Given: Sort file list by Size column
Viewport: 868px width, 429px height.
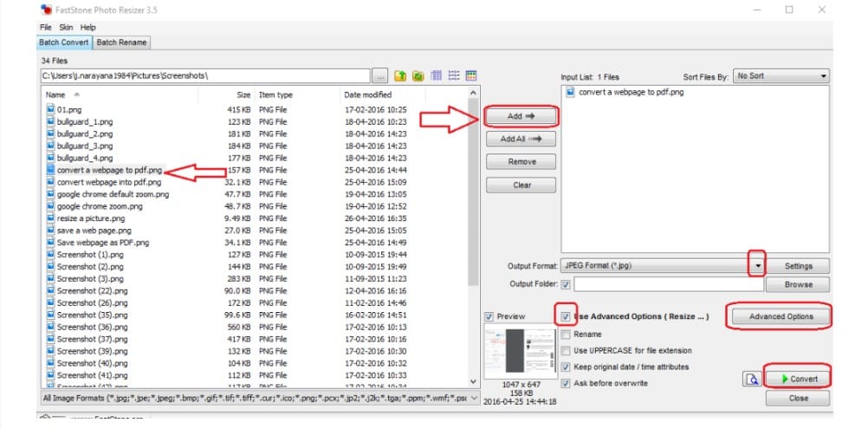Looking at the screenshot, I should (226, 94).
